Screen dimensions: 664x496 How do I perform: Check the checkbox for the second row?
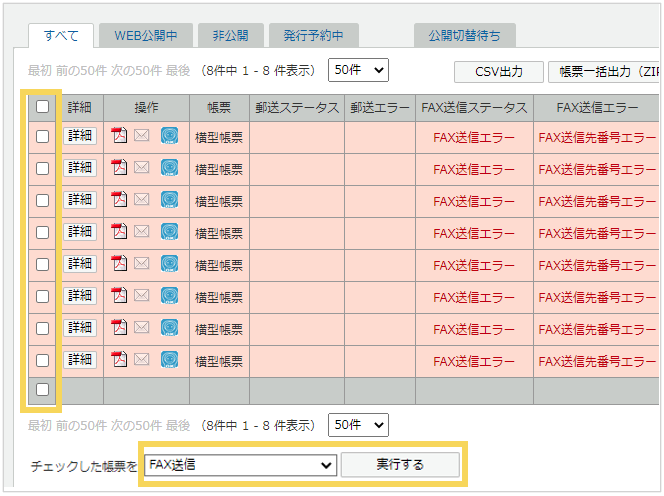tap(42, 168)
